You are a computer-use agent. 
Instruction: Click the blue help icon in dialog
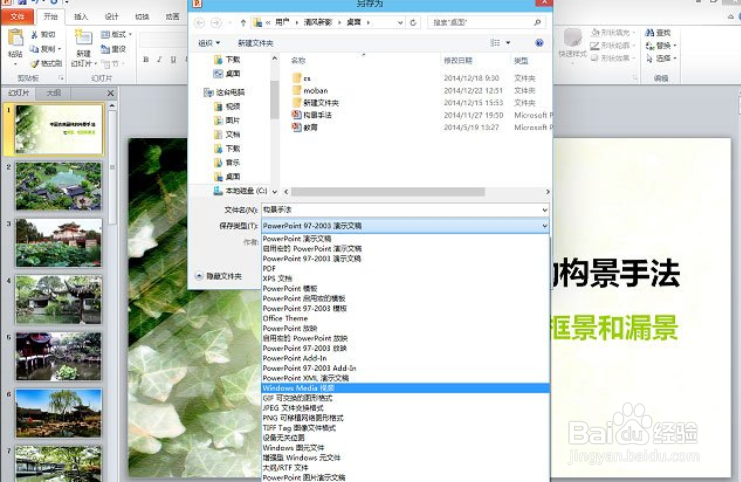click(539, 43)
